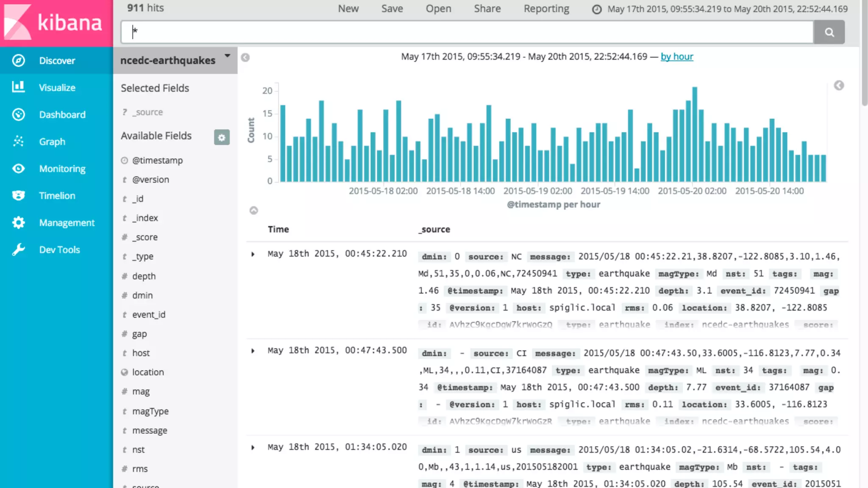Click the 'by hour' interval link
Image resolution: width=868 pixels, height=488 pixels.
pyautogui.click(x=677, y=57)
